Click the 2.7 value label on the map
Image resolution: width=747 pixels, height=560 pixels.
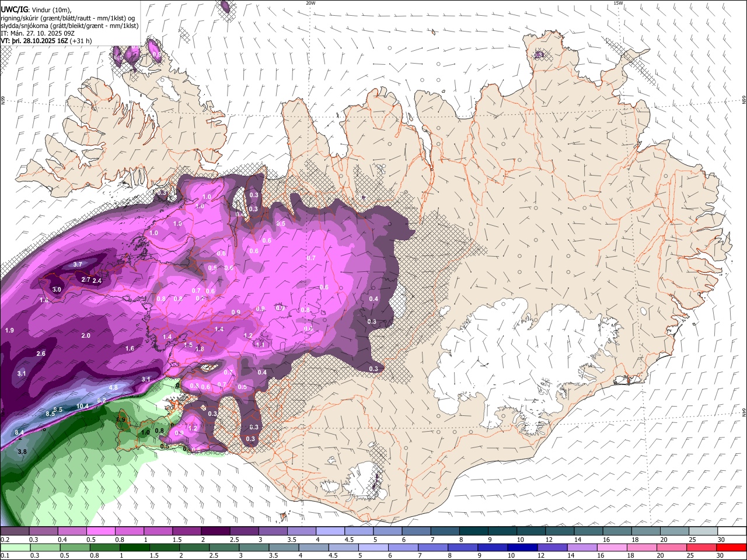point(86,280)
